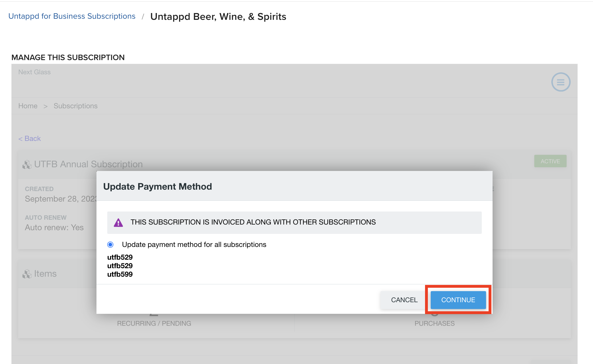This screenshot has width=593, height=364.
Task: Click the purple warning triangle icon
Action: pyautogui.click(x=118, y=223)
